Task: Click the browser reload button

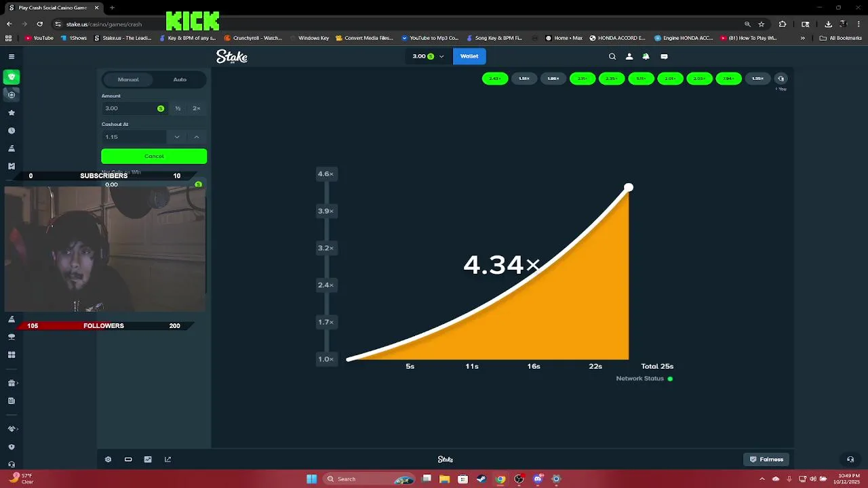Action: coord(39,24)
